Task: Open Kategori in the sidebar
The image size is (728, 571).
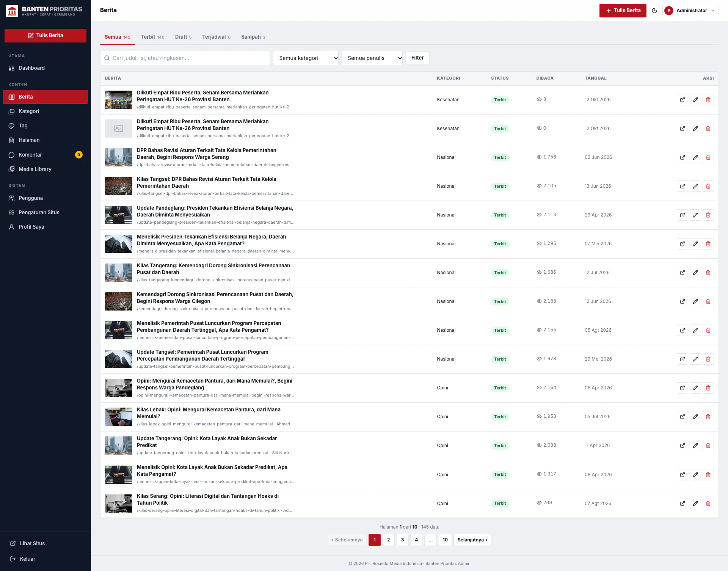Action: (x=45, y=111)
